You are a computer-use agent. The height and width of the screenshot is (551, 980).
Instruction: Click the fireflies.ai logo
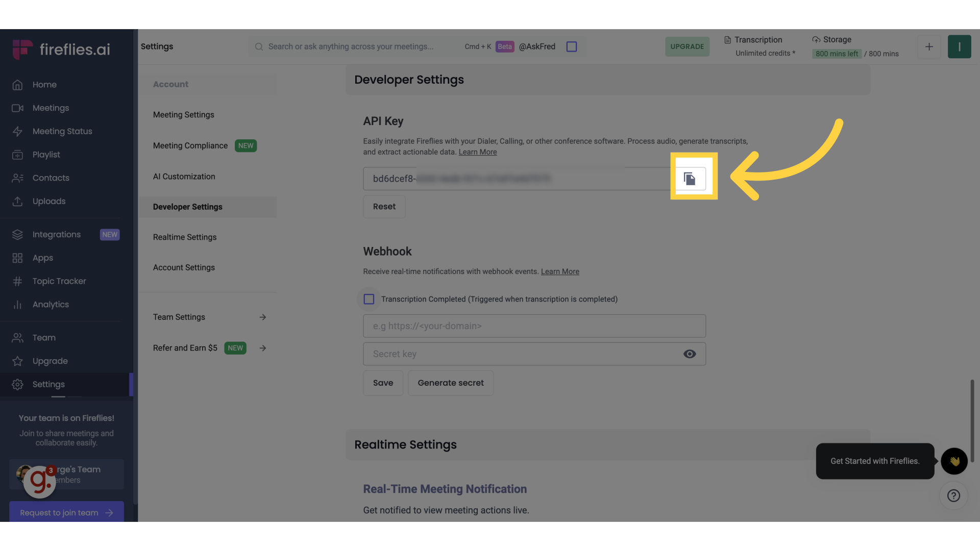(x=61, y=48)
